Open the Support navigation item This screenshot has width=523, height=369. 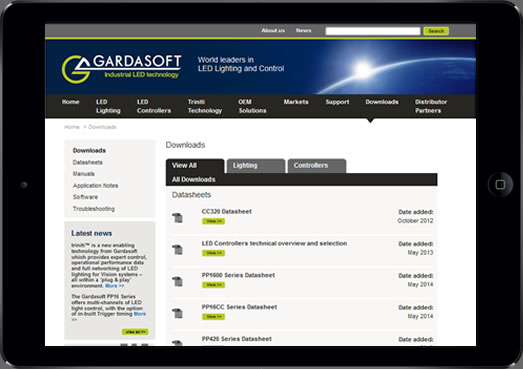(337, 102)
